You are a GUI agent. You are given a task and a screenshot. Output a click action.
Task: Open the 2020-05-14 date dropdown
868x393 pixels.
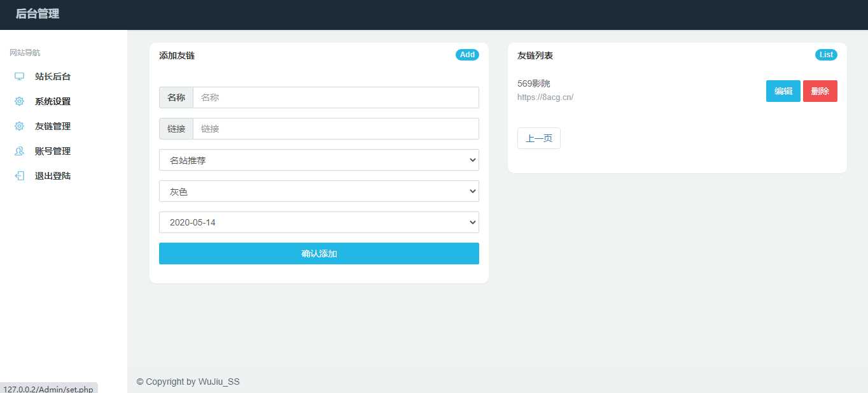coord(319,222)
